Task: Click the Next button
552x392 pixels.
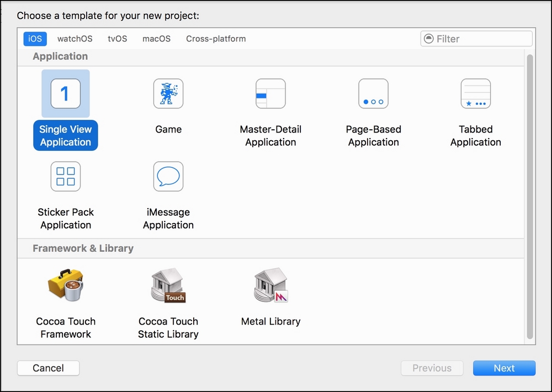Action: tap(504, 368)
